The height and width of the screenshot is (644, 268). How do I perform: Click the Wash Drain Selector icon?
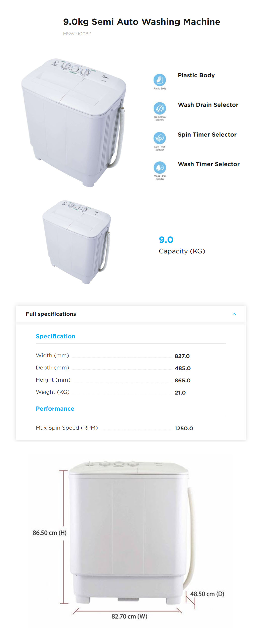[x=159, y=108]
